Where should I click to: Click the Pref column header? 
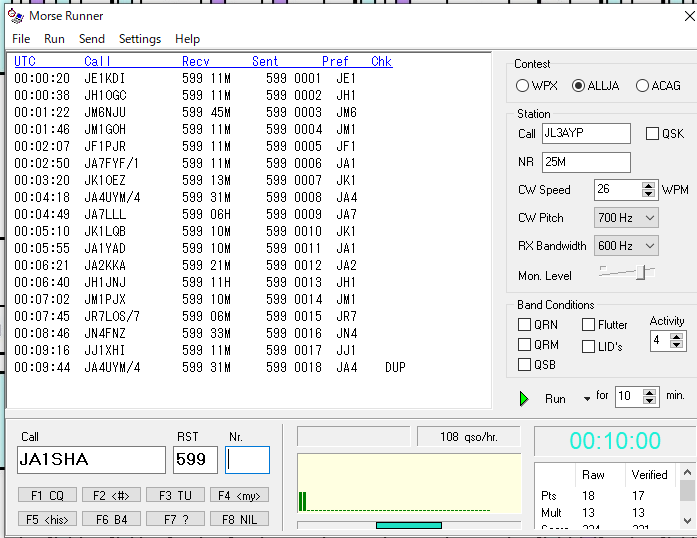335,61
